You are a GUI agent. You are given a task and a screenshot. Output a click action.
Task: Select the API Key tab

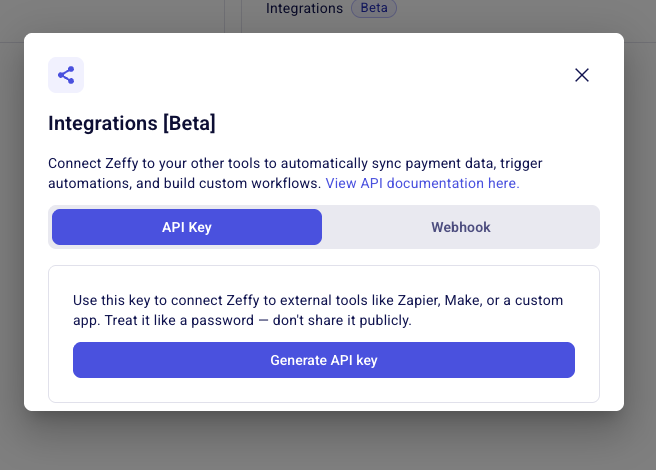point(187,227)
